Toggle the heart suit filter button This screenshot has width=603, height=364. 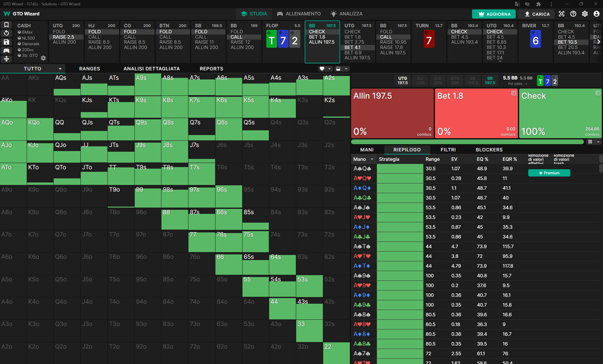click(322, 68)
